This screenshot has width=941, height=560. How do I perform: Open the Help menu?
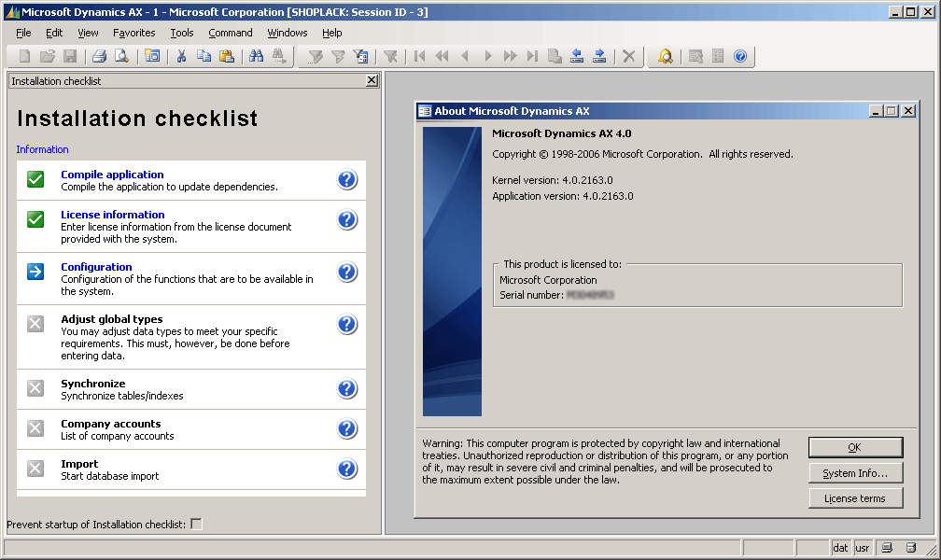tap(332, 33)
